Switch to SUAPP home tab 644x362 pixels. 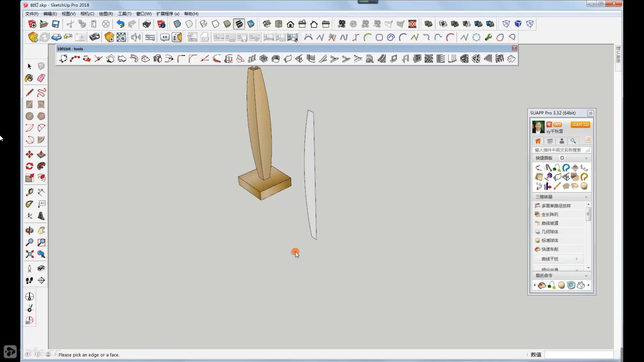pyautogui.click(x=538, y=141)
